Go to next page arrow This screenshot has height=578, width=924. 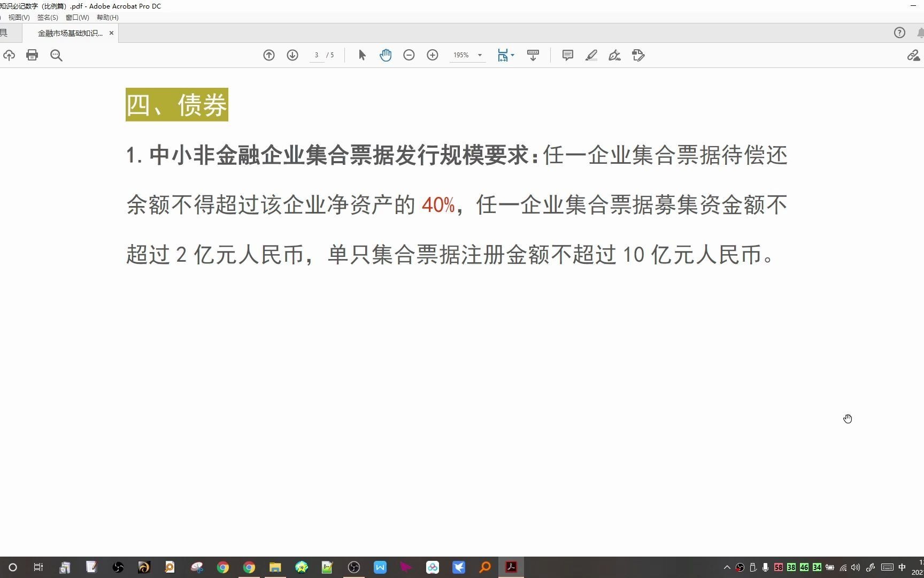[x=292, y=55]
